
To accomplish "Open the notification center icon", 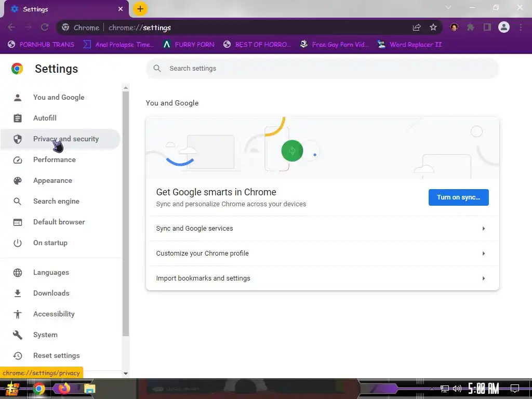I will tap(515, 388).
